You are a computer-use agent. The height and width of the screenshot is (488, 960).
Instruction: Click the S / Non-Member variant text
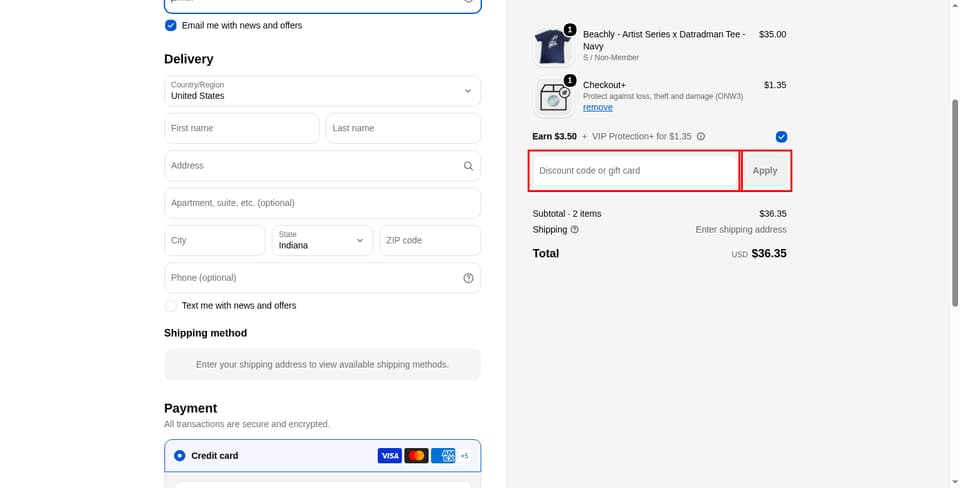pyautogui.click(x=611, y=58)
